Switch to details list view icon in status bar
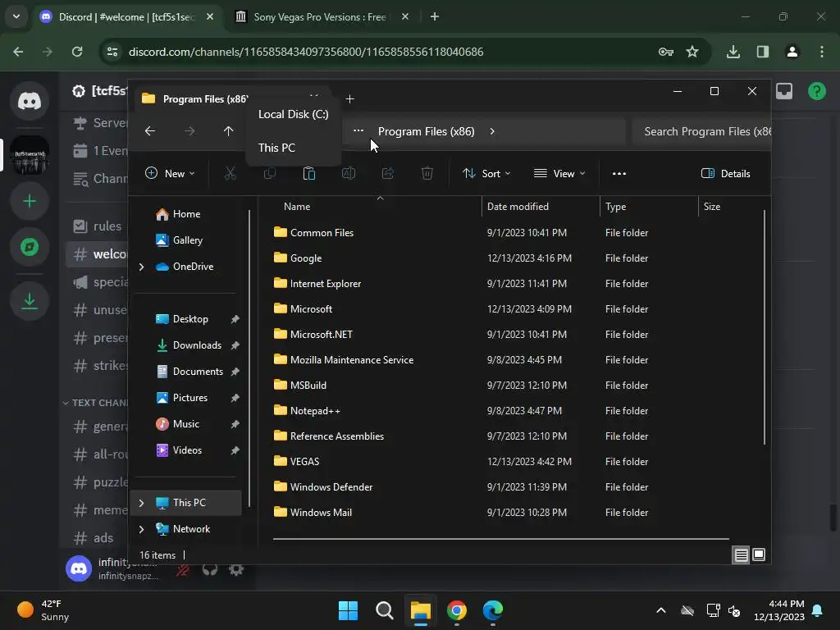 741,555
